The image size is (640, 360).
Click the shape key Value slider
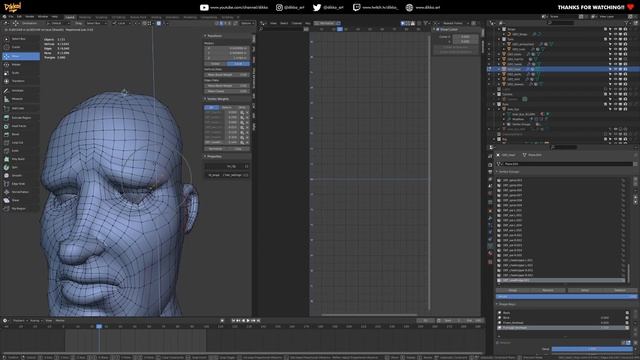click(592, 349)
